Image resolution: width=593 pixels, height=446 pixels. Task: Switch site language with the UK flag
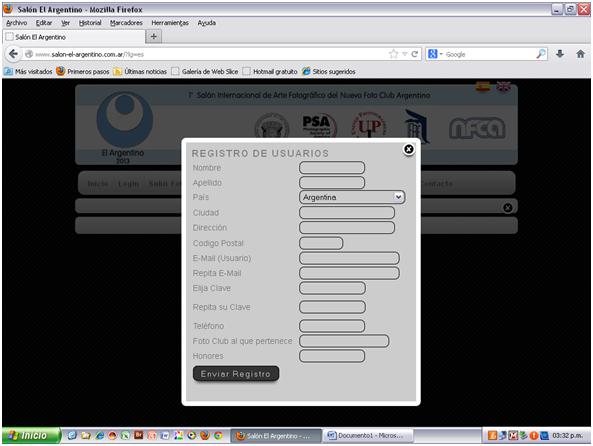[503, 87]
